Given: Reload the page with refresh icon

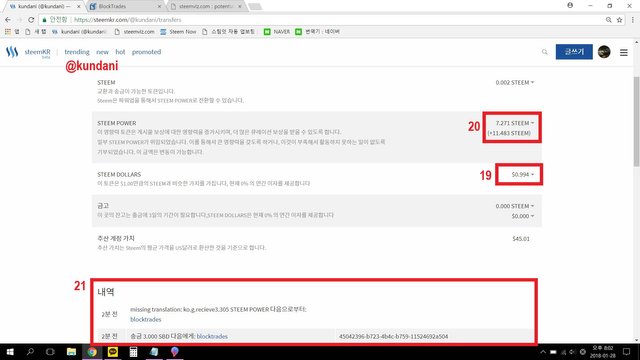Looking at the screenshot, I should (31, 20).
